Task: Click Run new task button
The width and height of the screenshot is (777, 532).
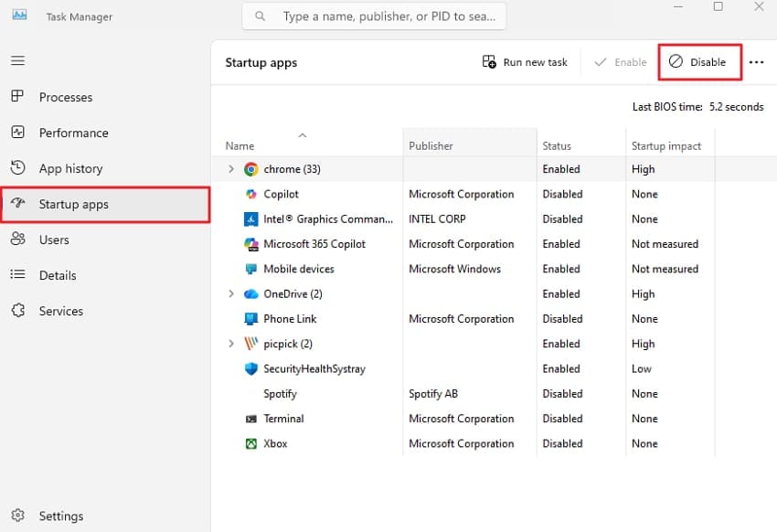Action: click(x=525, y=62)
